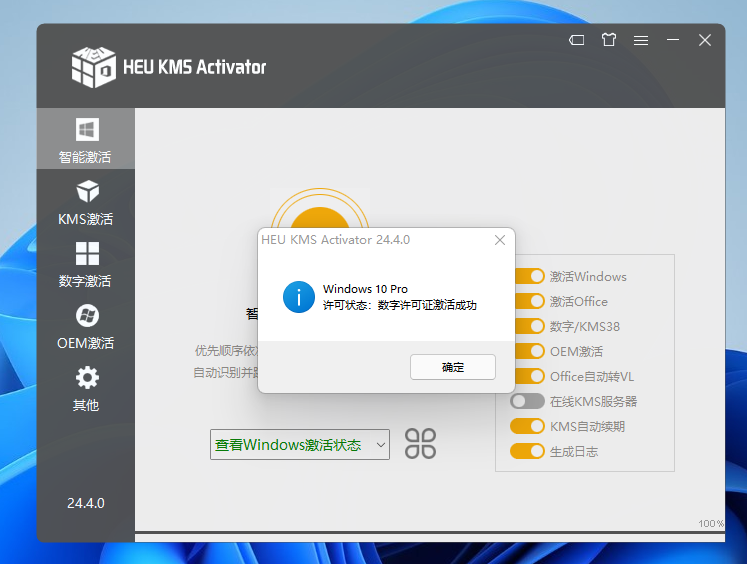Toggle the OEM激活 switch in options panel
This screenshot has width=747, height=564.
pos(529,352)
